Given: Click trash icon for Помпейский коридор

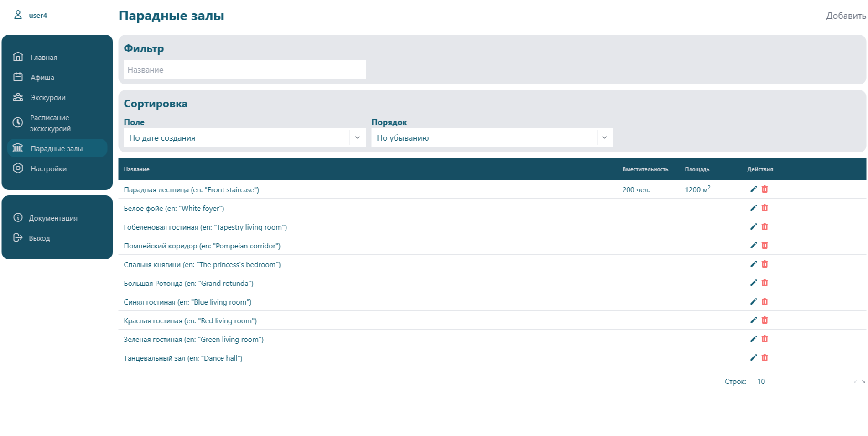Looking at the screenshot, I should coord(764,245).
